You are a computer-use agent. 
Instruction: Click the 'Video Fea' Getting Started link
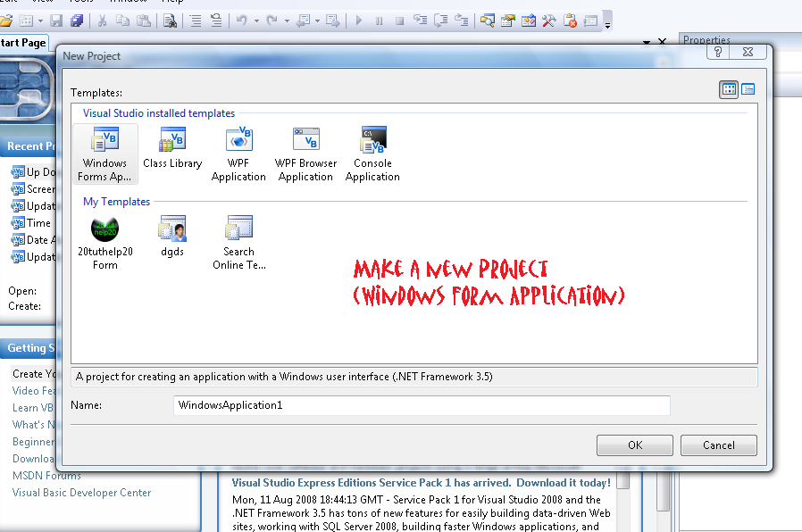[33, 390]
